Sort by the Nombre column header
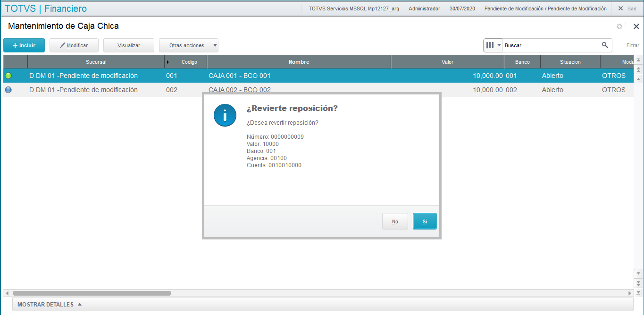644x315 pixels. pos(299,62)
